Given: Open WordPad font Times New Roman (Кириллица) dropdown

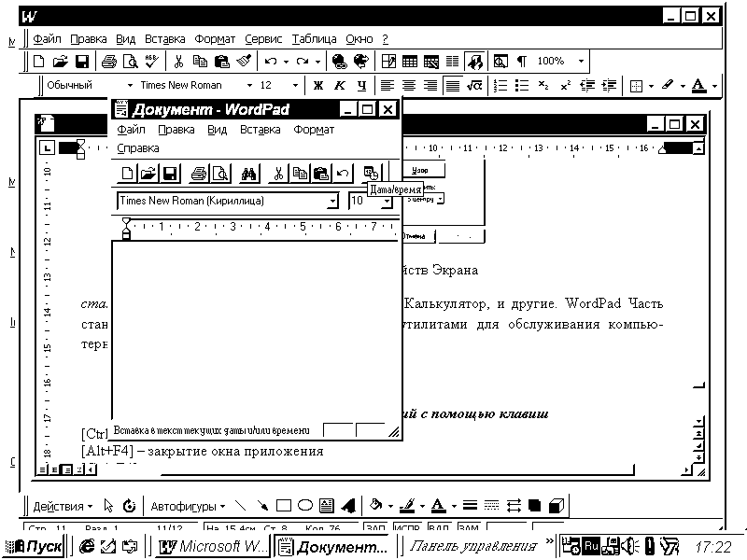Looking at the screenshot, I should pos(332,201).
